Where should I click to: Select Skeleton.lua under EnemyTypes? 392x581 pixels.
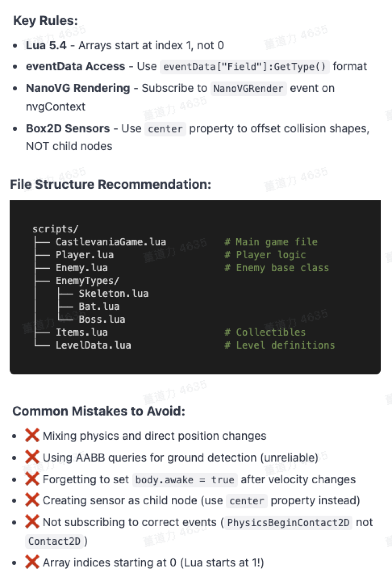[x=114, y=293]
